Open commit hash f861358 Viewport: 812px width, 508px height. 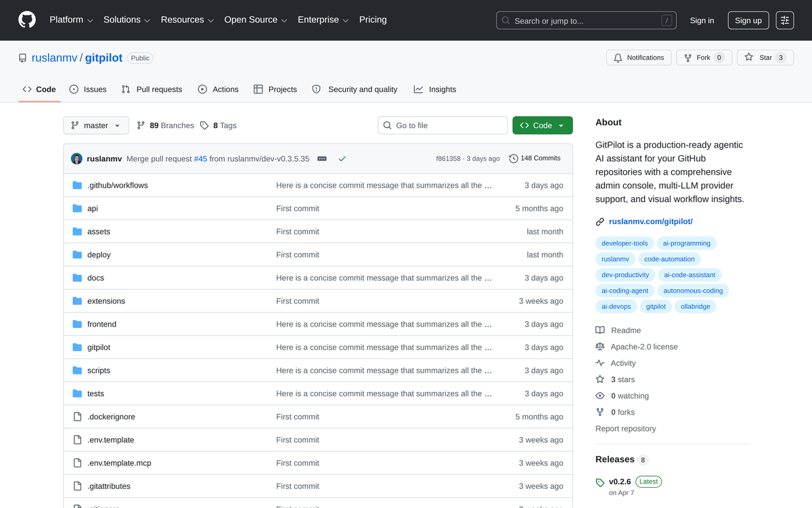point(448,158)
